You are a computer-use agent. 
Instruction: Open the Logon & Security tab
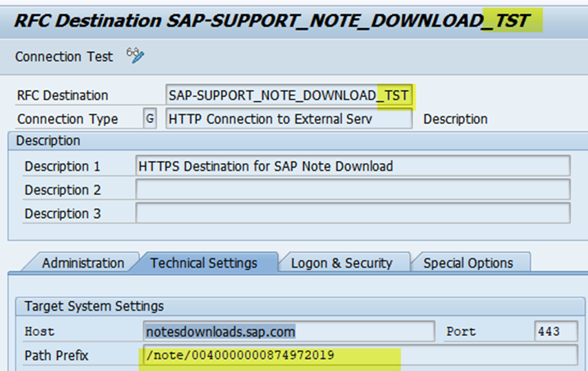[342, 263]
